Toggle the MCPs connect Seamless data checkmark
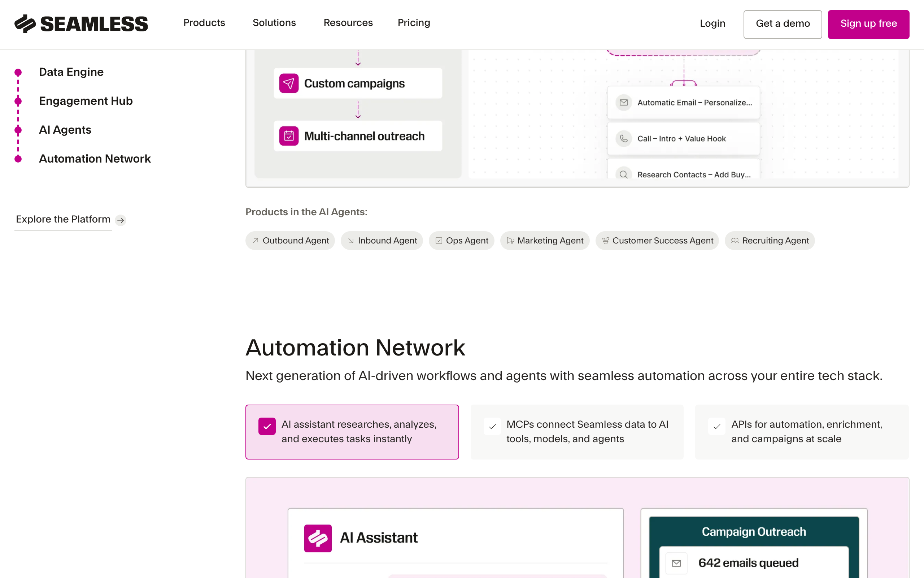924x578 pixels. tap(492, 426)
